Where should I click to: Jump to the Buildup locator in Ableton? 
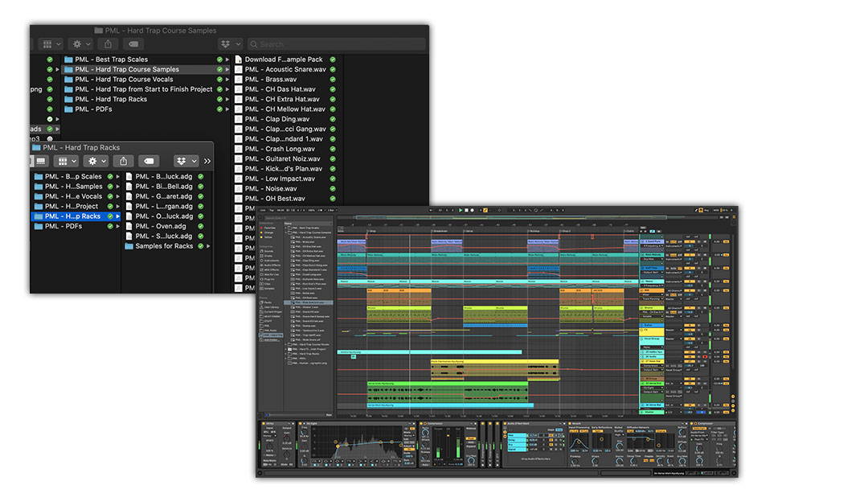click(534, 231)
